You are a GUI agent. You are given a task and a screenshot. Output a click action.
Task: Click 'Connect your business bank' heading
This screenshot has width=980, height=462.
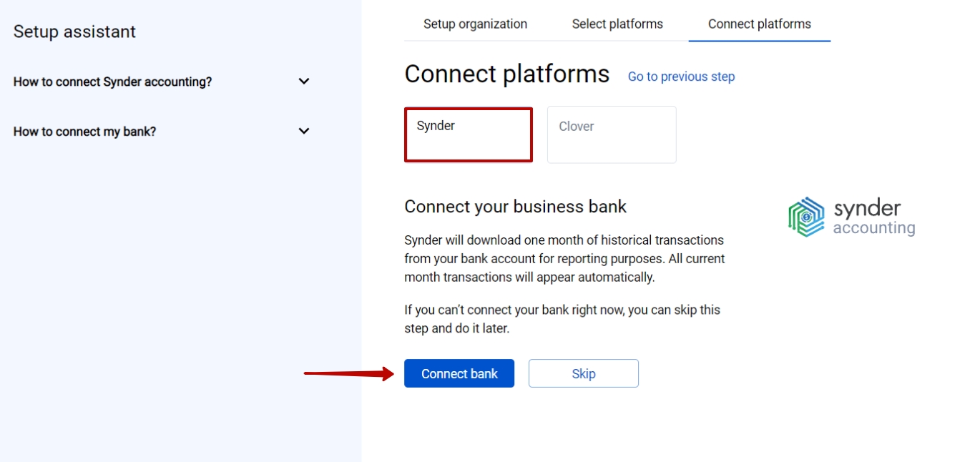coord(515,207)
